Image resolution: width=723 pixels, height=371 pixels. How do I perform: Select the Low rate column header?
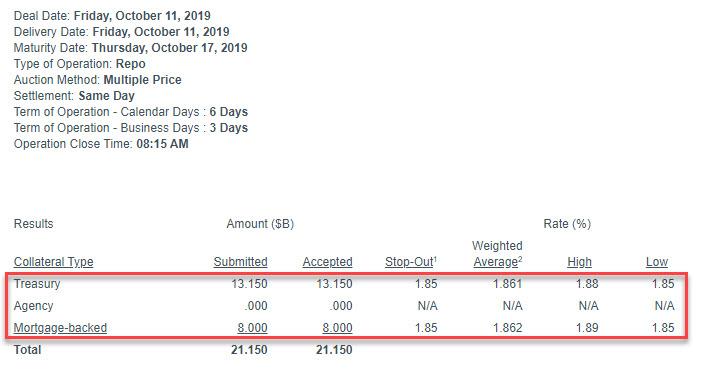click(x=657, y=262)
